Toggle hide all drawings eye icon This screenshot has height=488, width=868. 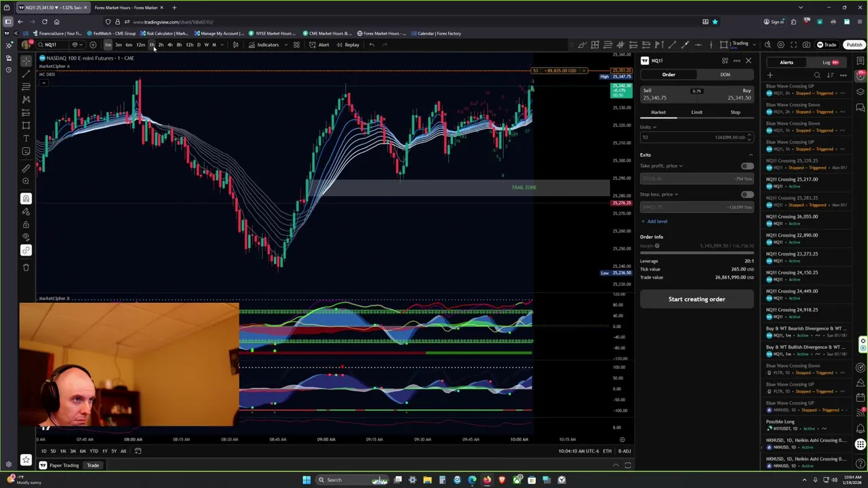(26, 237)
